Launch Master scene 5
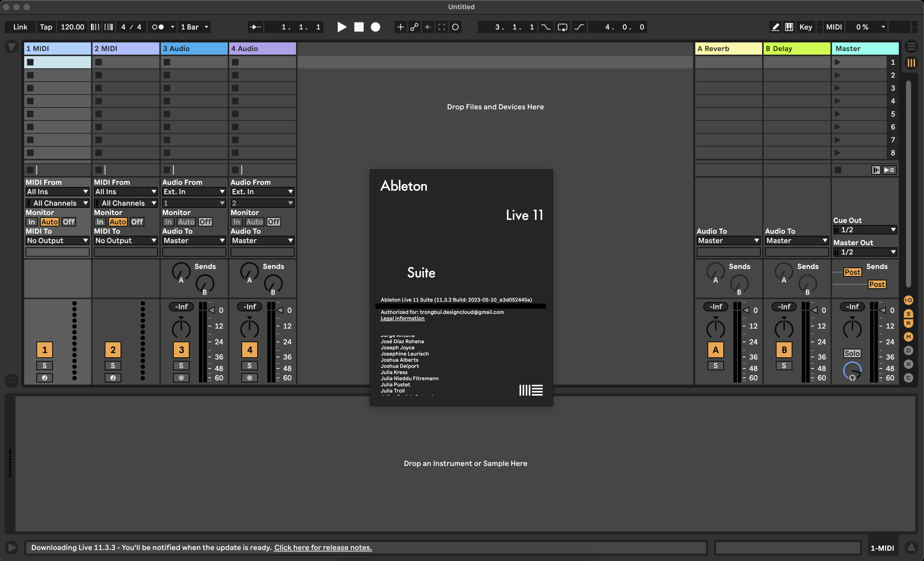 coord(838,114)
